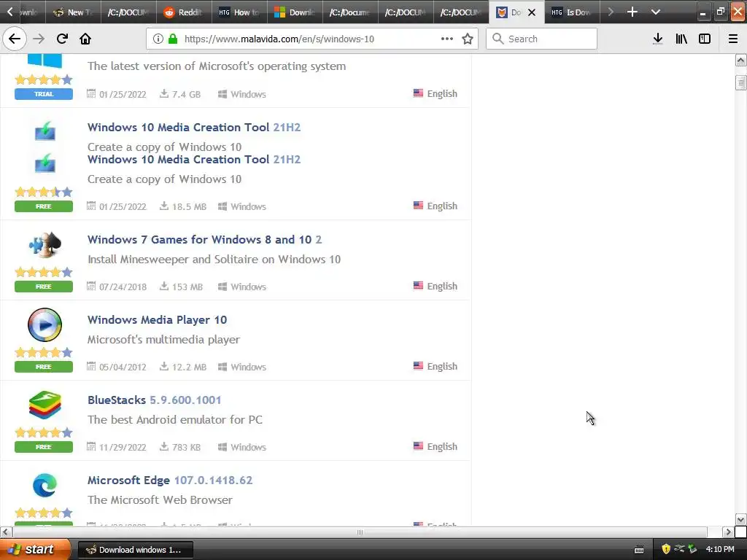The width and height of the screenshot is (747, 560).
Task: Open first Windows 10 Media Creation Tool link
Action: [194, 127]
